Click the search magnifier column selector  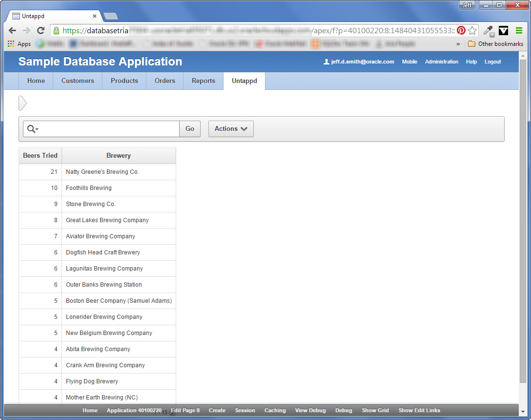33,129
